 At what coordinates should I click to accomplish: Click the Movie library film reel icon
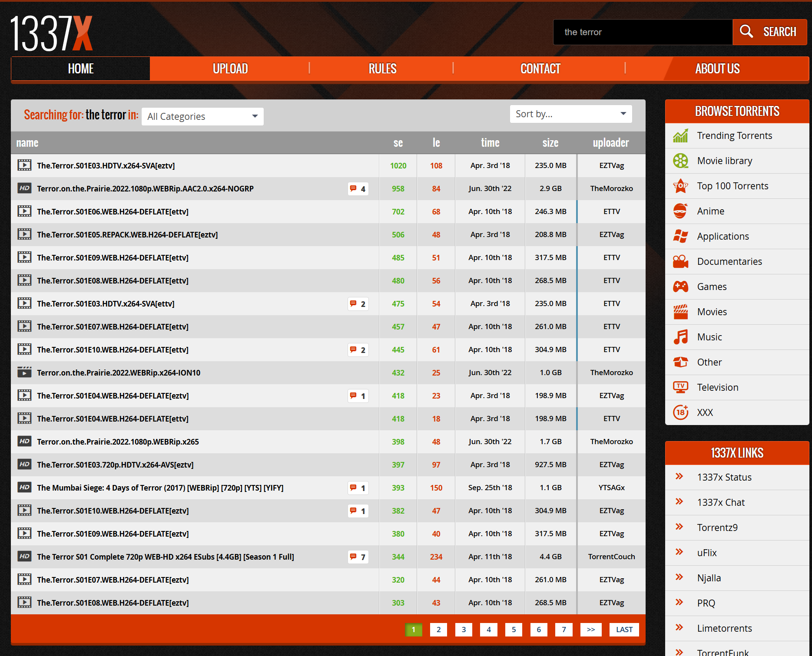tap(680, 161)
